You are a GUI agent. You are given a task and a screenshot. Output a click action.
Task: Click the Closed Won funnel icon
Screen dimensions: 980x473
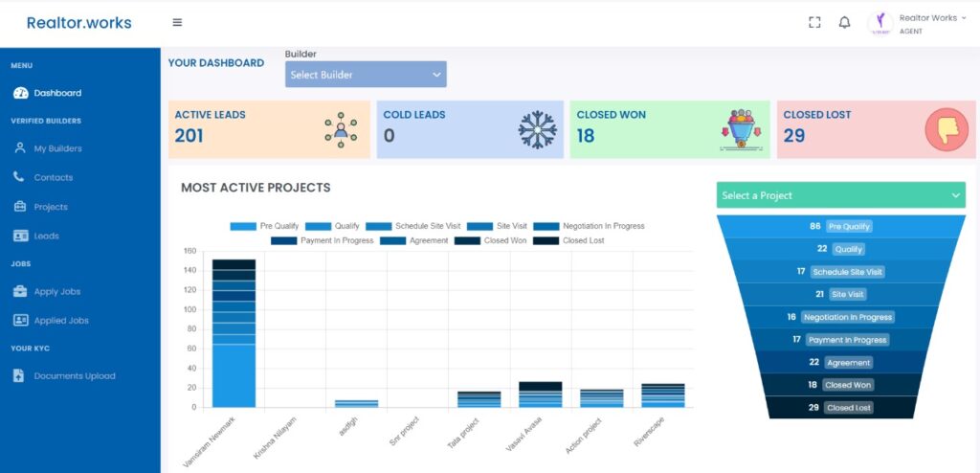pyautogui.click(x=739, y=131)
